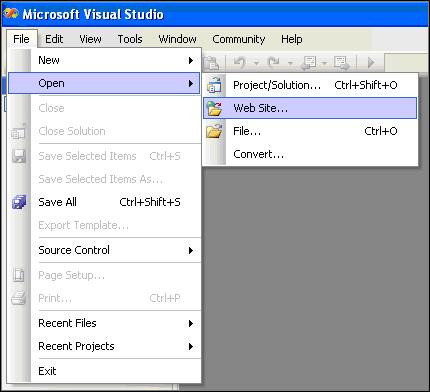Click the Web Site folder icon
This screenshot has width=430, height=392.
tap(214, 108)
